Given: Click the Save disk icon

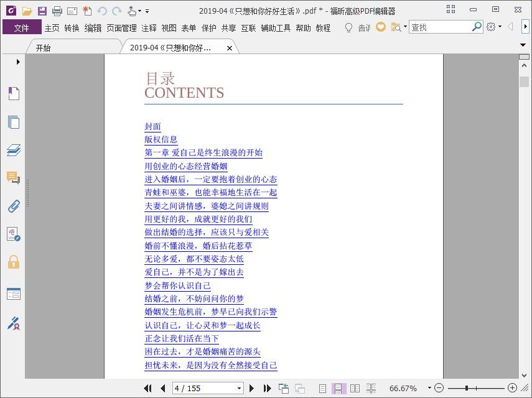Looking at the screenshot, I should tap(42, 11).
